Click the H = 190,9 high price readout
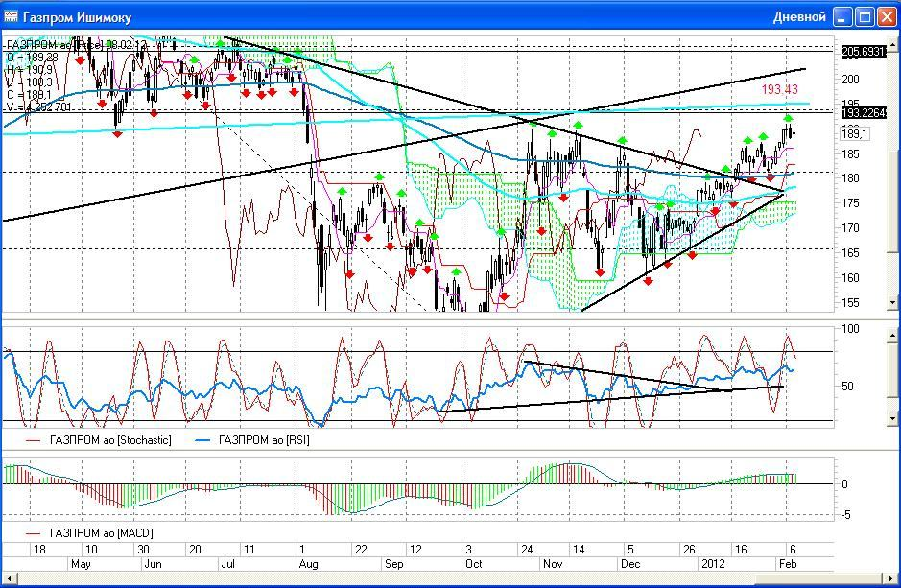Image resolution: width=901 pixels, height=588 pixels. tap(30, 70)
